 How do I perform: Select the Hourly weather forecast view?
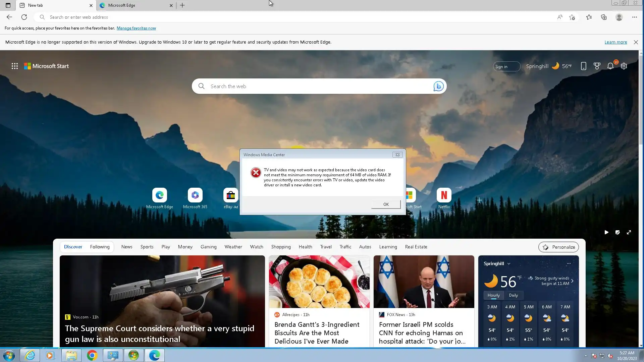coord(493,295)
